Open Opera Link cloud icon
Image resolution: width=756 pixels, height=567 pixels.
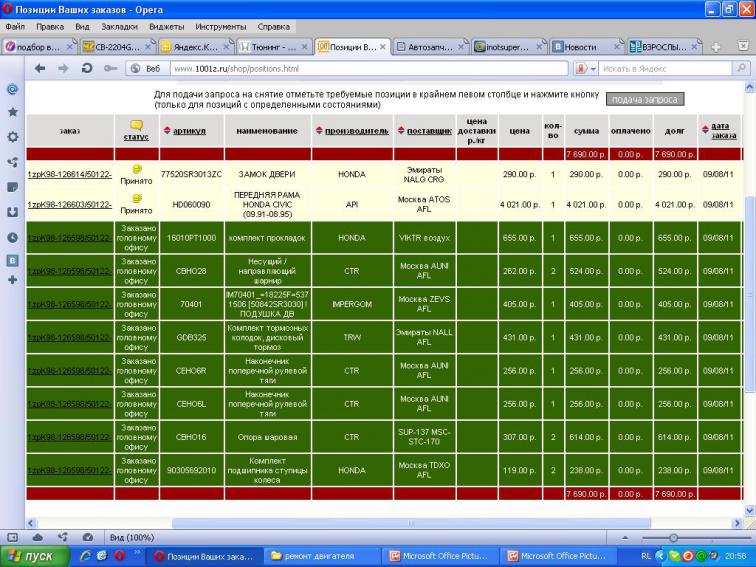pyautogui.click(x=37, y=537)
